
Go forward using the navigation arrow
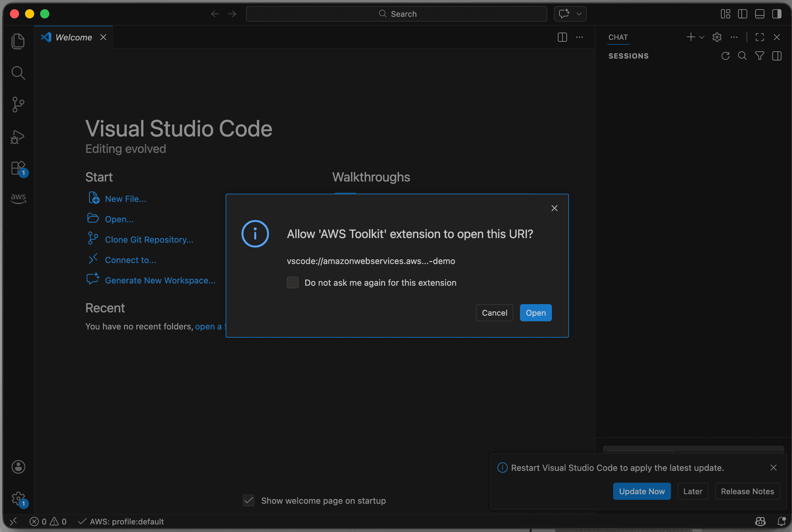click(x=232, y=14)
